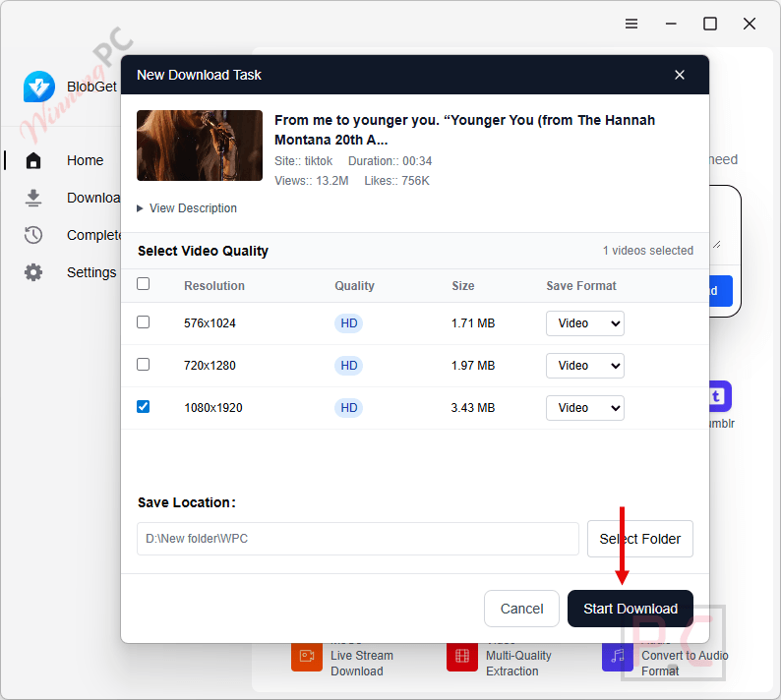The image size is (781, 700).
Task: Click the video thumbnail preview
Action: click(200, 146)
